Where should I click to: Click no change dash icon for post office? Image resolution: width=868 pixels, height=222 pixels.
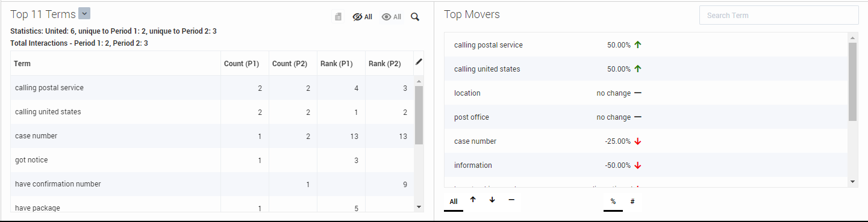[x=638, y=117]
